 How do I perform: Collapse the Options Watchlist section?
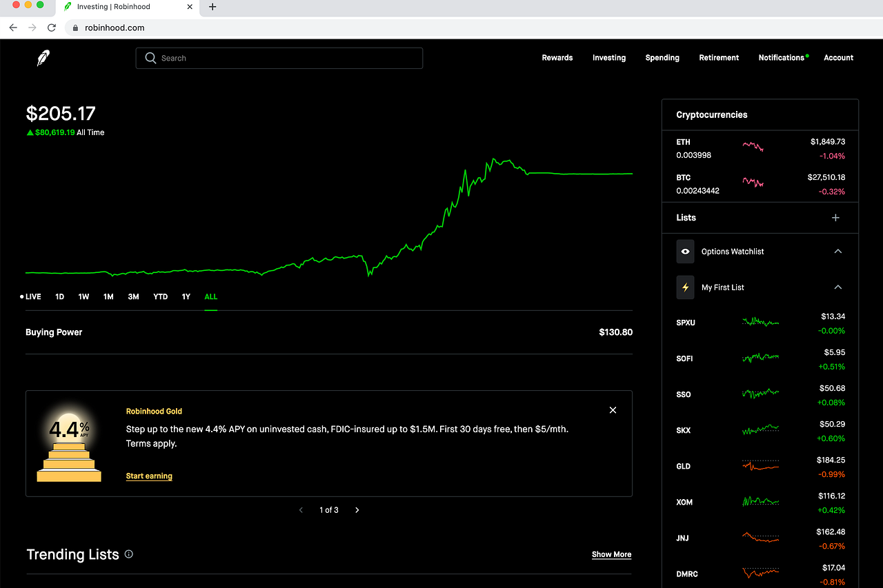(838, 252)
